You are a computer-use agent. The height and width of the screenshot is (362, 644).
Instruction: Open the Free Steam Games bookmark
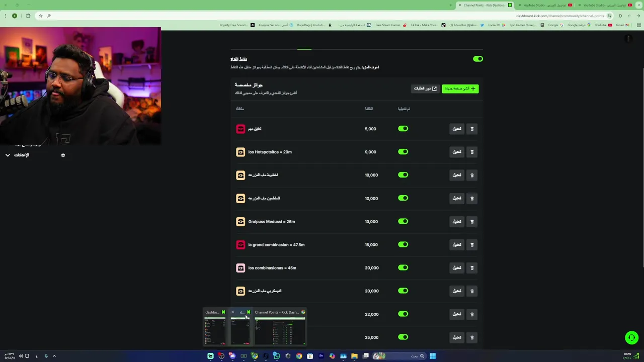pyautogui.click(x=390, y=25)
